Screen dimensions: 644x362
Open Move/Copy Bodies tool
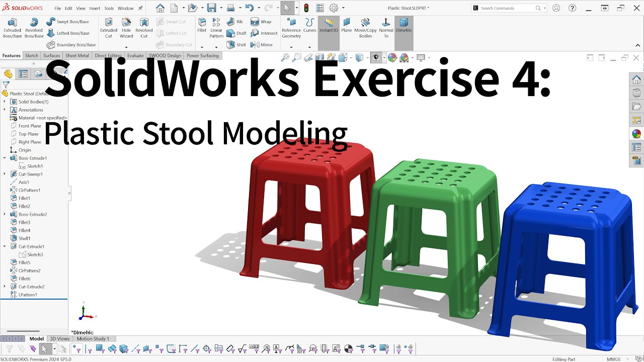[366, 28]
